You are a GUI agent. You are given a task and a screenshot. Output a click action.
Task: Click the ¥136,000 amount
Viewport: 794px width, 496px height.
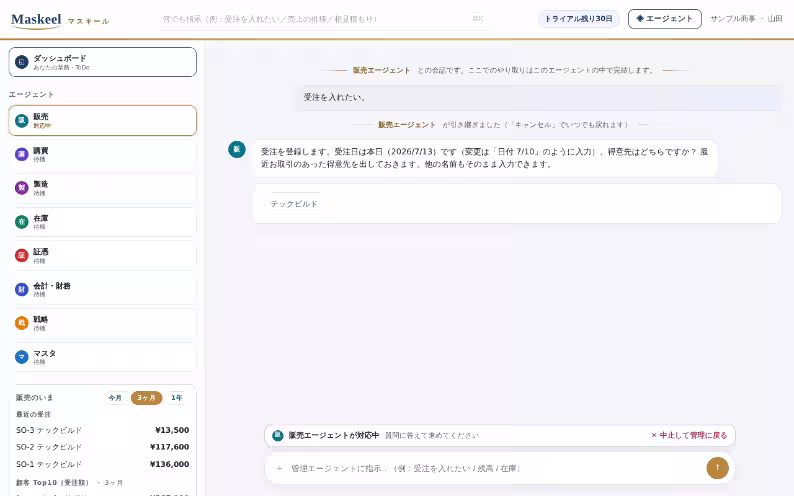pos(170,464)
